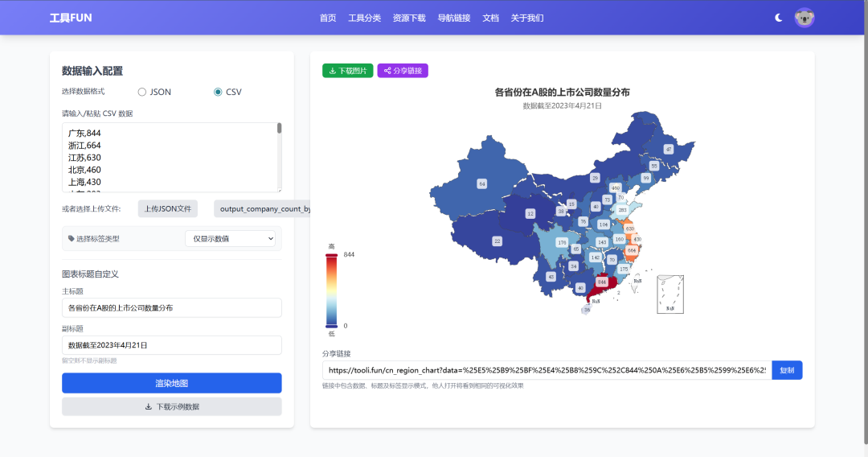This screenshot has height=457, width=868.
Task: Click Xinjiang's 64 label on the map
Action: (482, 183)
